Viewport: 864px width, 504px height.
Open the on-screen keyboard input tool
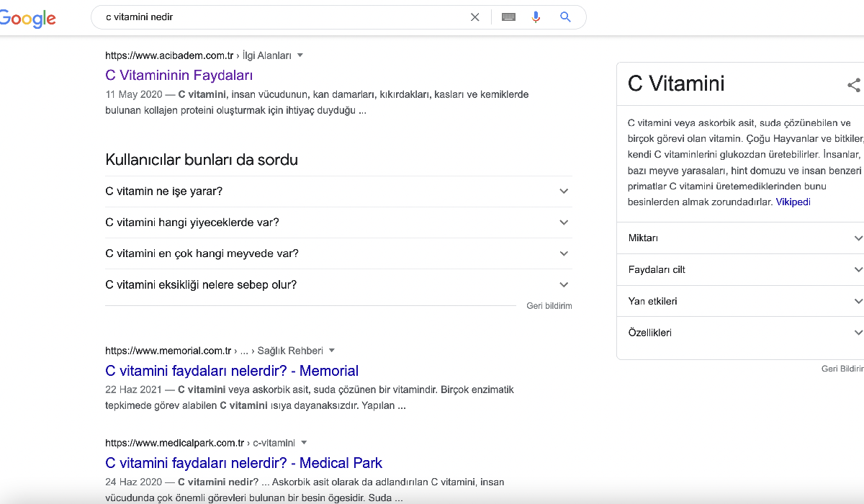(508, 17)
